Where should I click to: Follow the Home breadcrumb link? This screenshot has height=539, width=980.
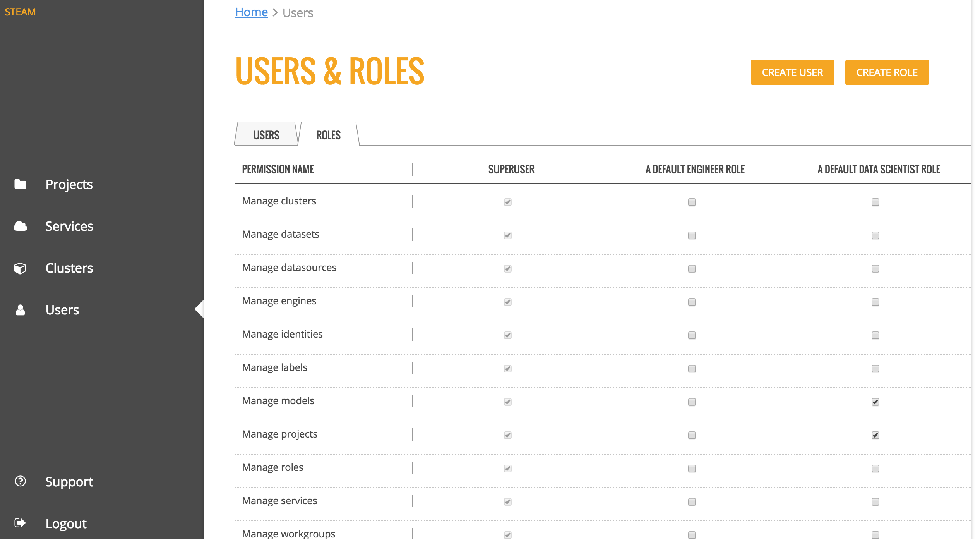pyautogui.click(x=251, y=12)
